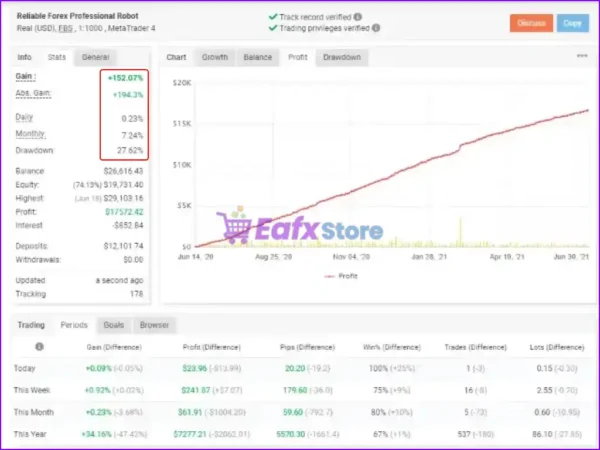Click the This Week row label

coord(32,390)
